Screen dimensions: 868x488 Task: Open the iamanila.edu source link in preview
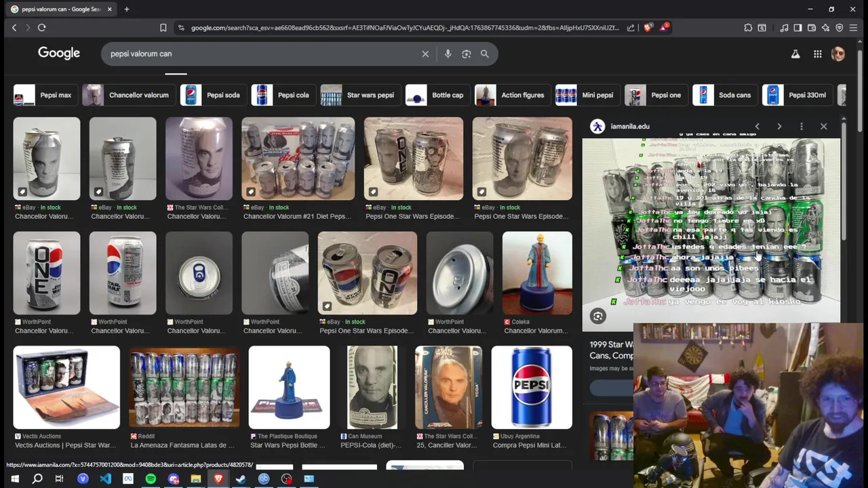(x=630, y=126)
